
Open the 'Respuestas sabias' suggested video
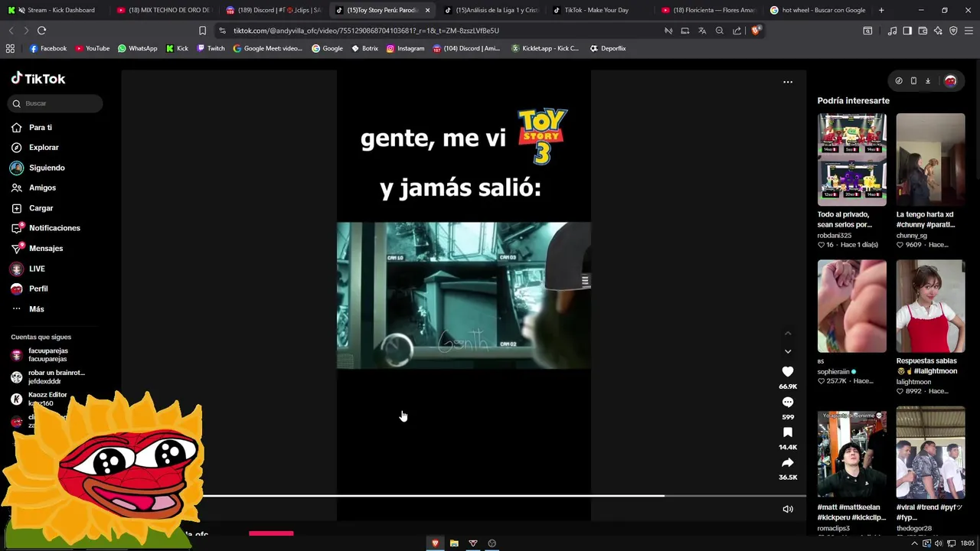[x=930, y=306]
